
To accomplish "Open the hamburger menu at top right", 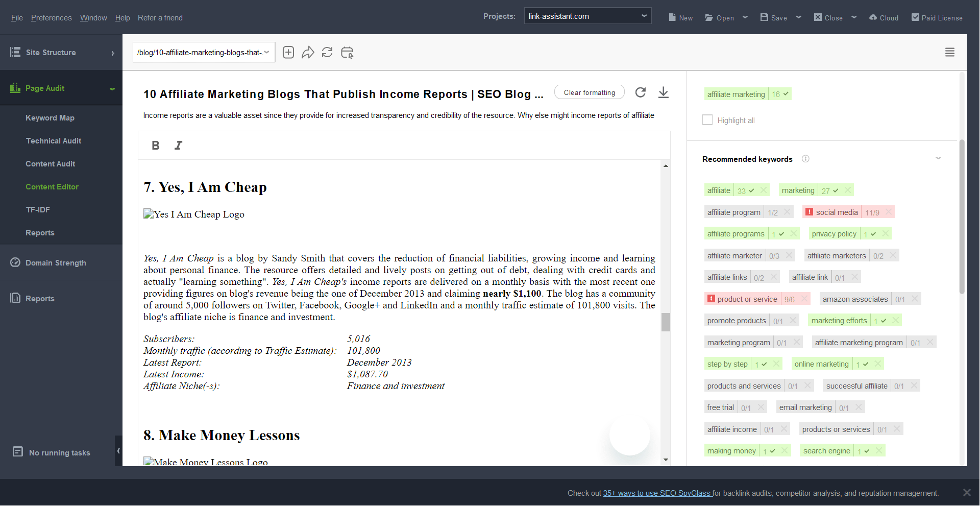I will point(950,52).
